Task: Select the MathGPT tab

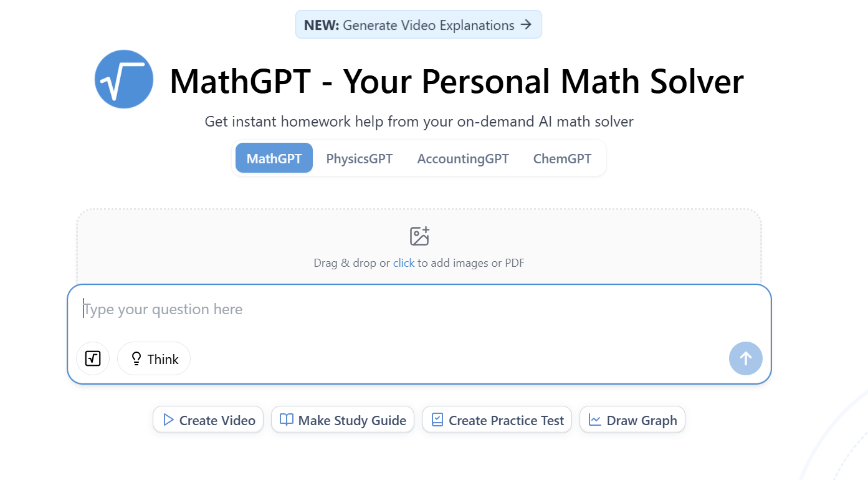Action: (274, 158)
